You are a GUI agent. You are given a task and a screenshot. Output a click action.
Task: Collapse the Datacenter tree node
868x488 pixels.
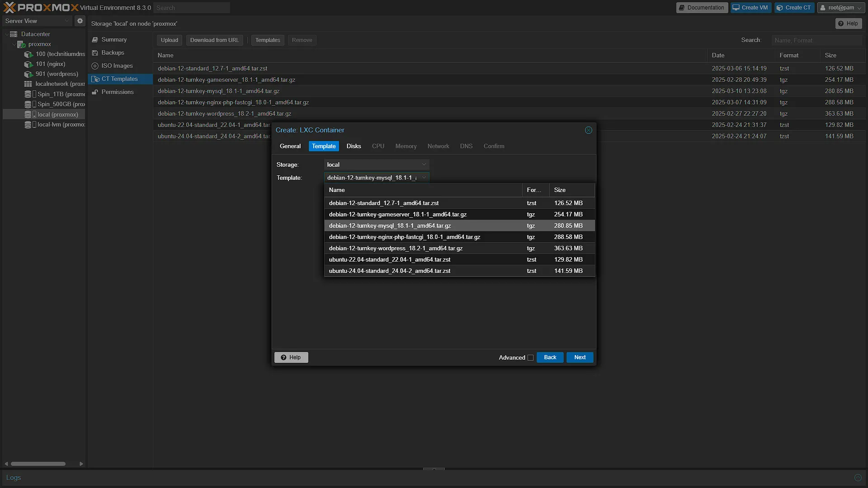[6, 34]
